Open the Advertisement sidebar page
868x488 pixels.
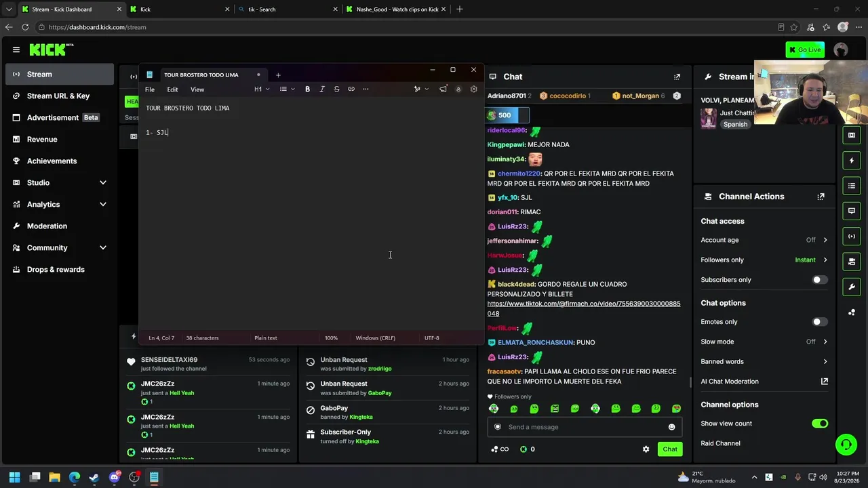point(60,117)
